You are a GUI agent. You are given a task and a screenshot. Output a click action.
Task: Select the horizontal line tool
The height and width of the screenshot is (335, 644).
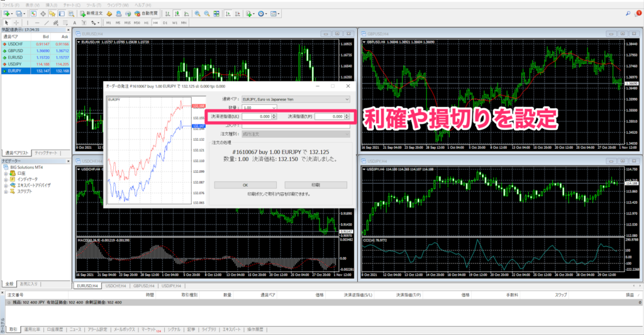tap(37, 23)
